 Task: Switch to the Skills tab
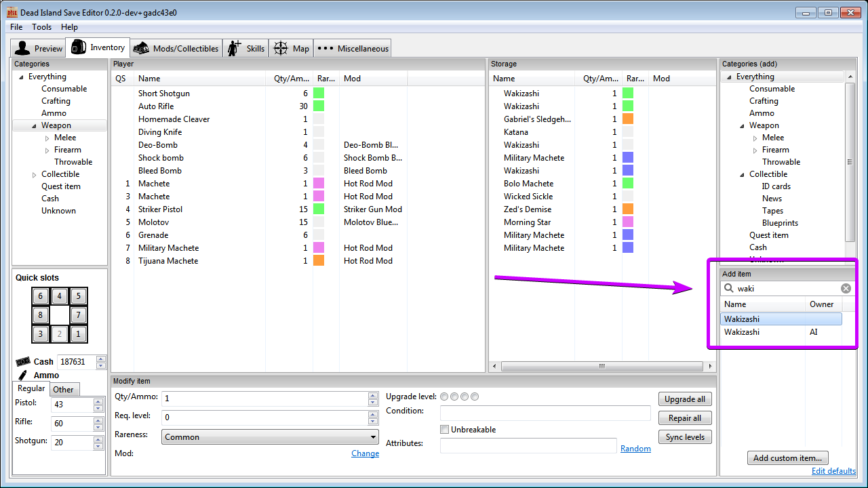click(x=245, y=48)
